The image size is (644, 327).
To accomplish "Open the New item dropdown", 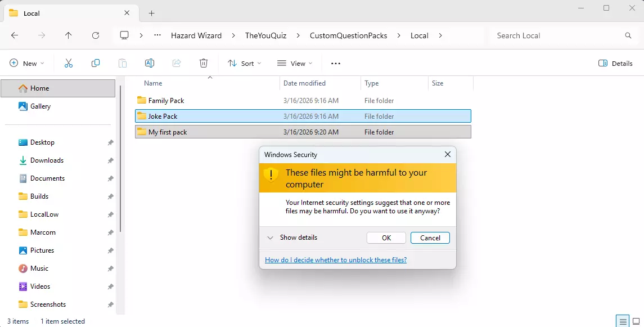I will (26, 64).
